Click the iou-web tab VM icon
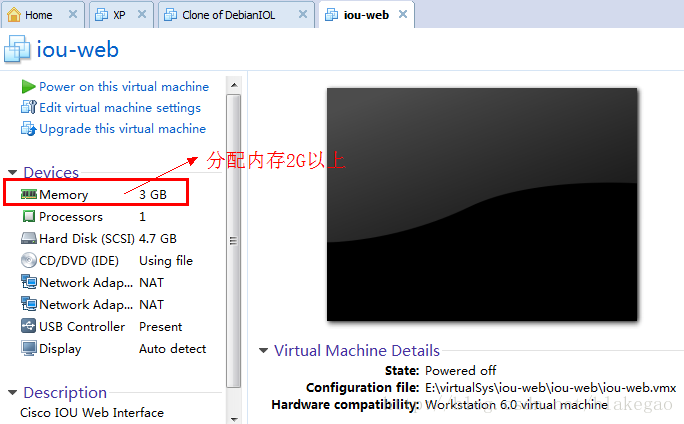The width and height of the screenshot is (684, 424). pyautogui.click(x=332, y=15)
